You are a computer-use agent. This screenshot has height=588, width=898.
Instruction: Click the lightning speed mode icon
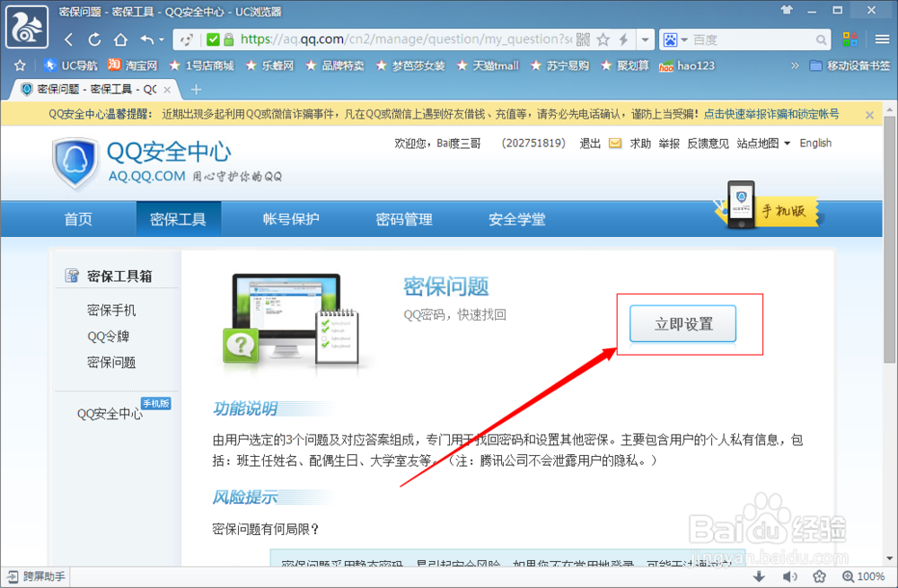(624, 39)
